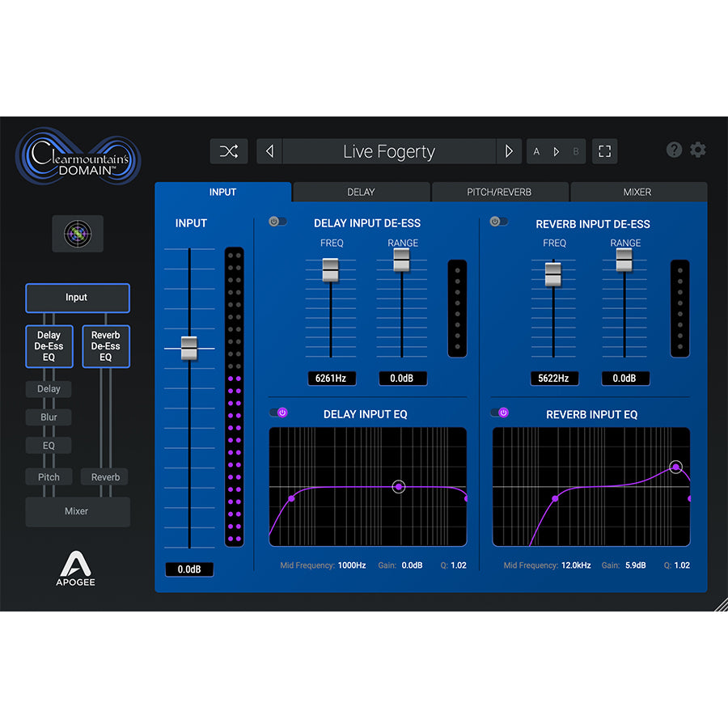
Task: Click Delay EQ Gain 0.0dB value
Action: pos(412,565)
